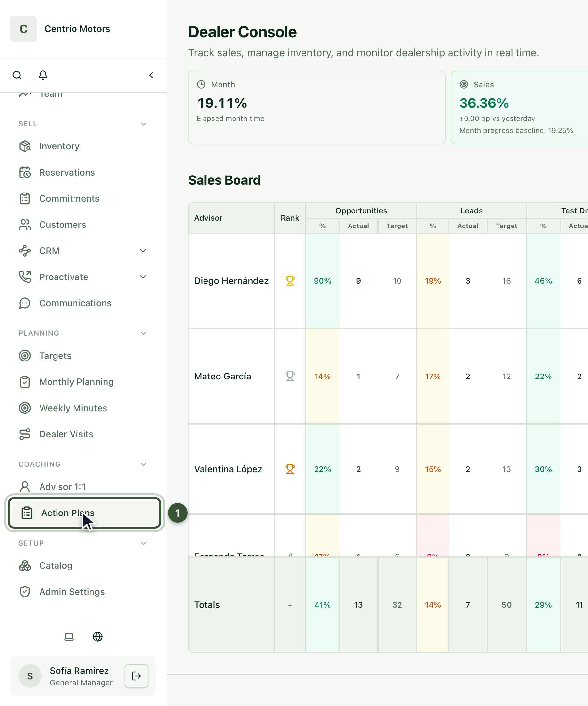Click the Rank column header
Viewport: 588px width, 706px height.
[x=290, y=218]
